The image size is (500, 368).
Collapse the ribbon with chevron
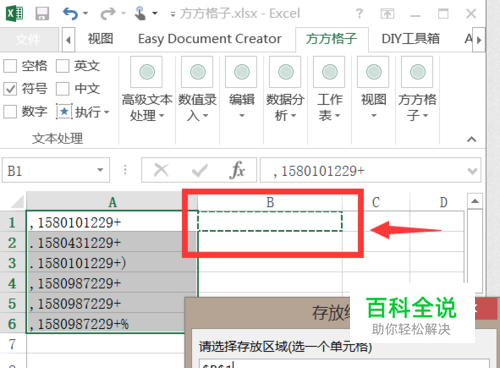pyautogui.click(x=471, y=139)
